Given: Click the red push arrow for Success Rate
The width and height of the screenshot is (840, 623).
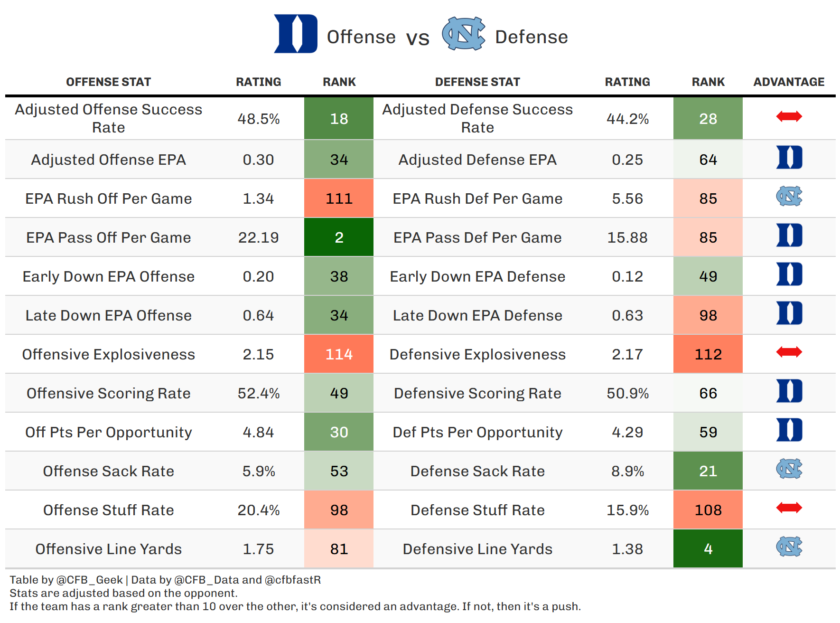Looking at the screenshot, I should [789, 116].
